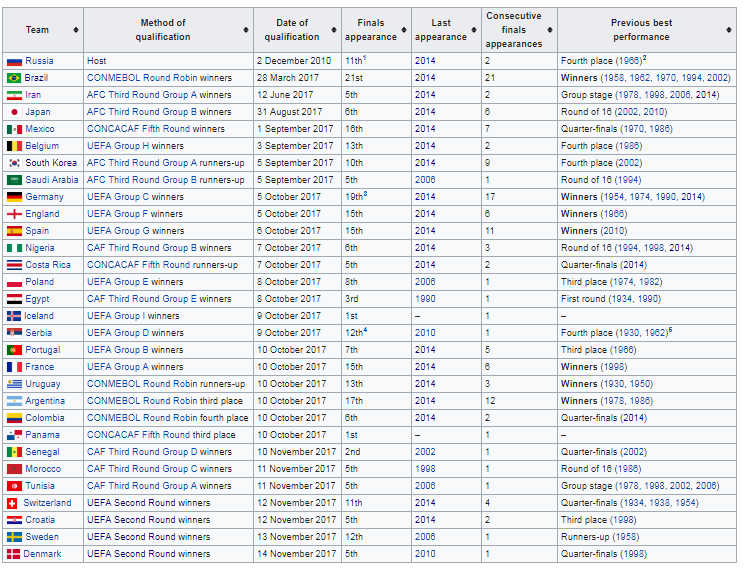746x568 pixels.
Task: Sort by Previous best performance arrows
Action: point(729,30)
